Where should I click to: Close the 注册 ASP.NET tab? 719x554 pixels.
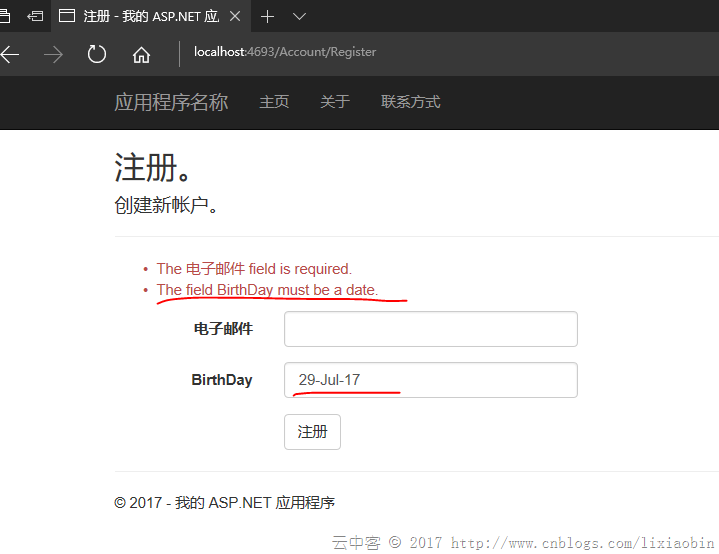(x=234, y=16)
